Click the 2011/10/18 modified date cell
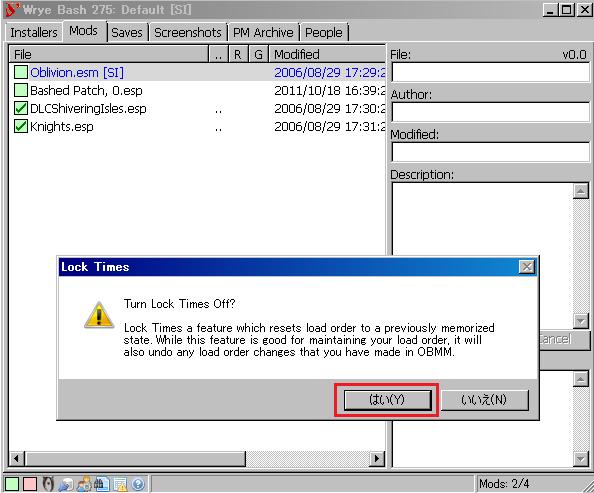Image resolution: width=594 pixels, height=493 pixels. click(330, 90)
